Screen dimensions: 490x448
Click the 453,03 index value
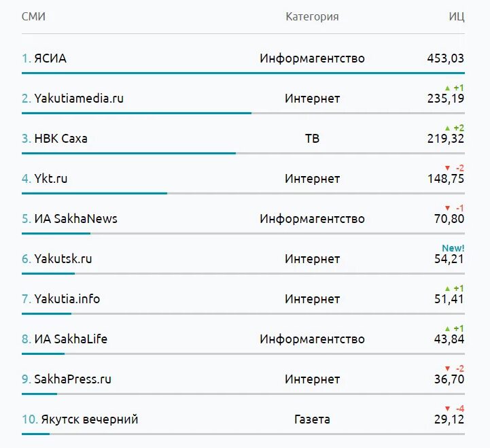445,58
